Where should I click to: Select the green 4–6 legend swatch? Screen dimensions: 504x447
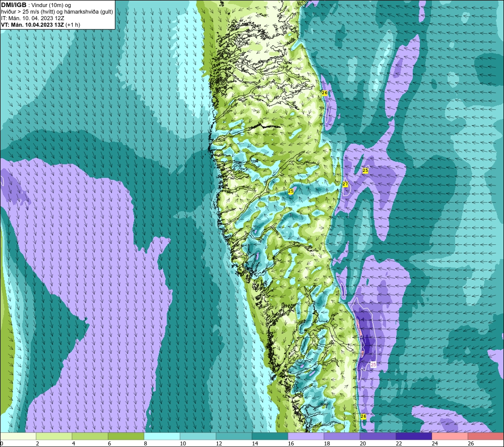90,436
